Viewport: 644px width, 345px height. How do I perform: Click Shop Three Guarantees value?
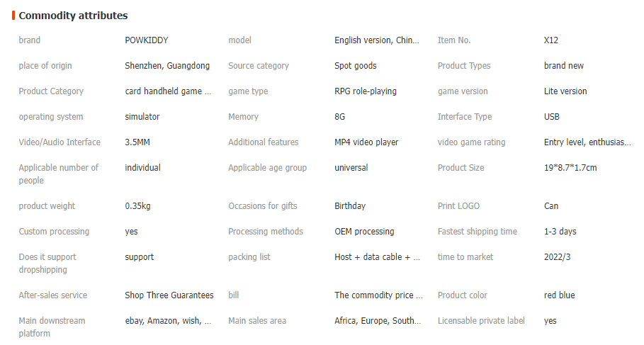[169, 295]
